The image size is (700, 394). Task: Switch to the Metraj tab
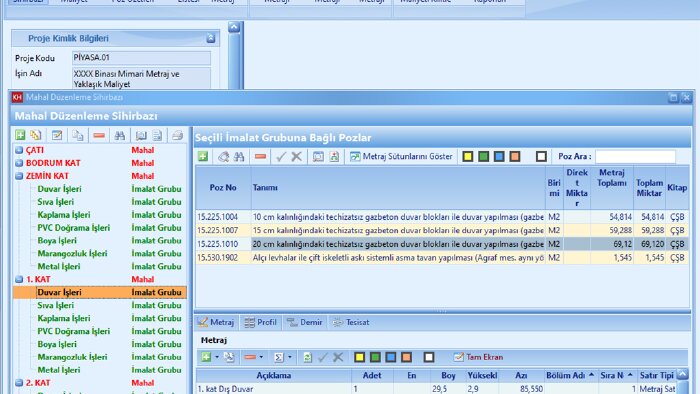(216, 322)
